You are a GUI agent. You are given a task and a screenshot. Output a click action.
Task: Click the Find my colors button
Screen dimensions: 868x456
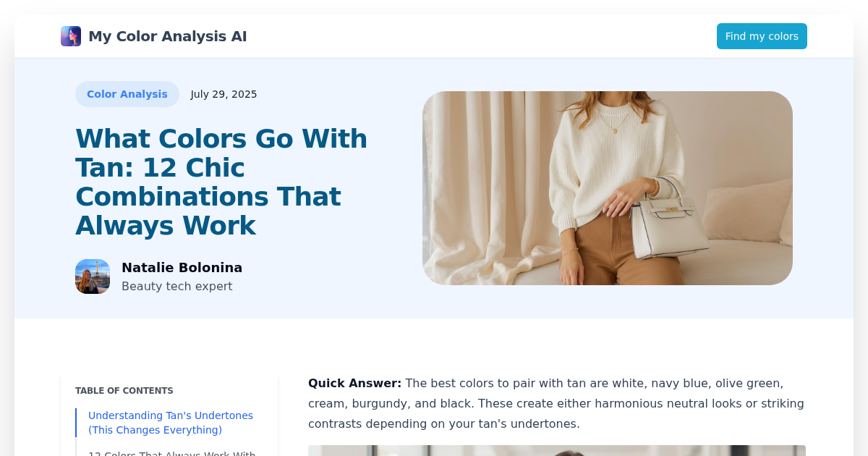click(762, 36)
